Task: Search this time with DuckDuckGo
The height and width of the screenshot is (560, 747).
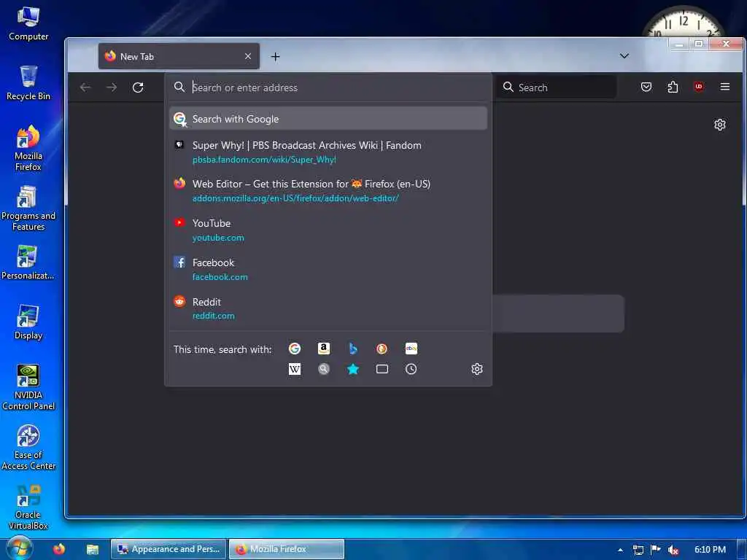Action: coord(382,349)
